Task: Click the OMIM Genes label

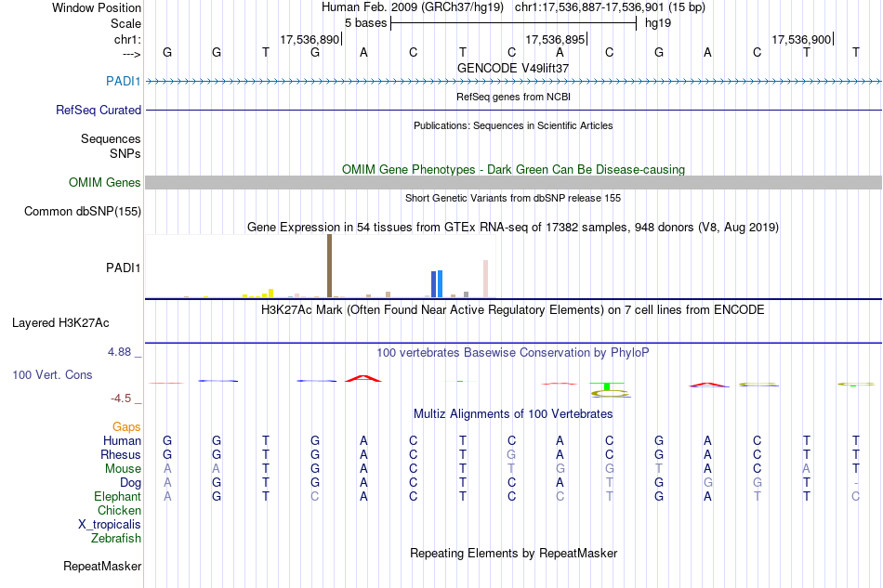Action: click(x=105, y=182)
